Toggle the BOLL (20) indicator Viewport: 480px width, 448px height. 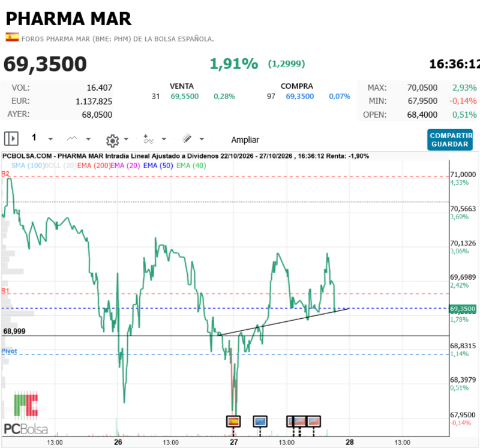click(61, 166)
